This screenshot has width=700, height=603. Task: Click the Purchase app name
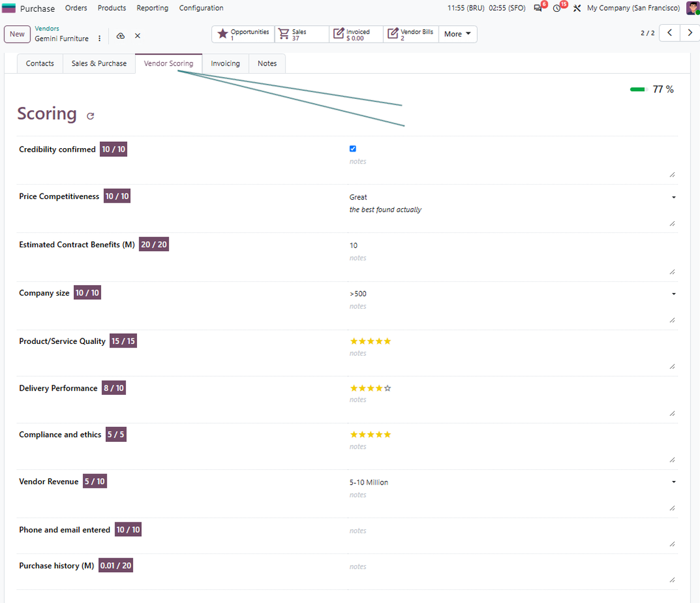click(x=38, y=9)
